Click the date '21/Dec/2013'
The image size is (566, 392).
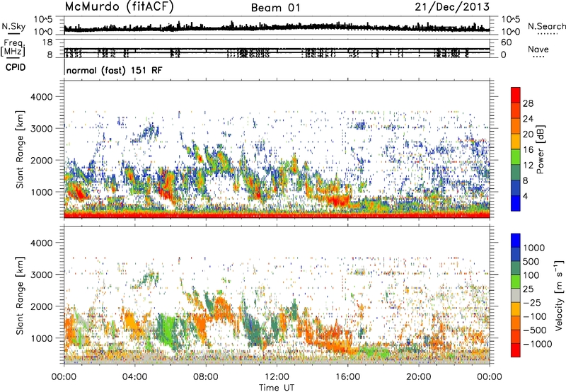pyautogui.click(x=452, y=6)
